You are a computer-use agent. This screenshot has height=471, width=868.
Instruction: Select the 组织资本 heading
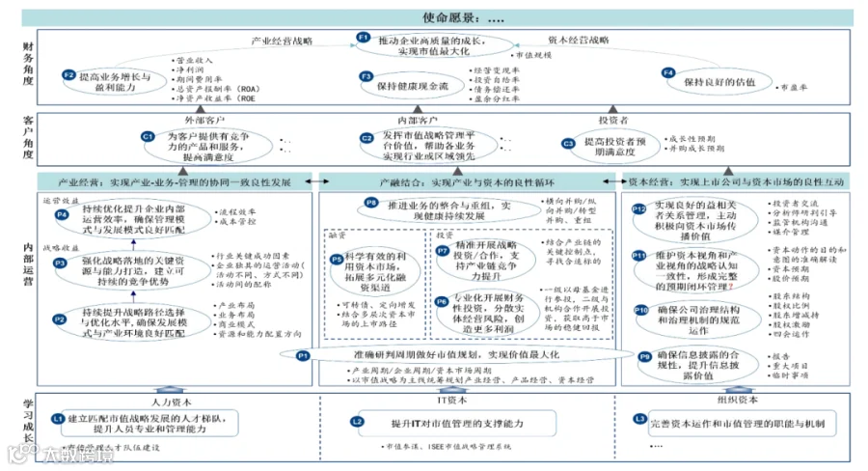coord(738,400)
